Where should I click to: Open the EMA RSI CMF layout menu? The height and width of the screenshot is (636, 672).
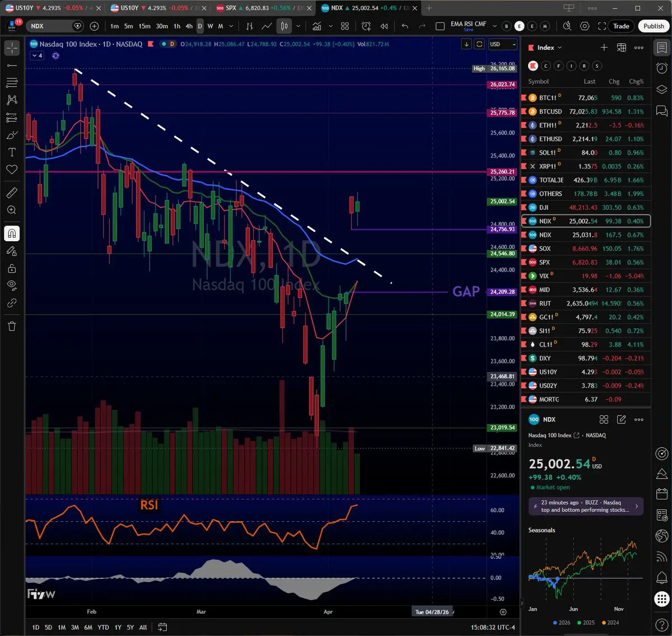coord(468,26)
